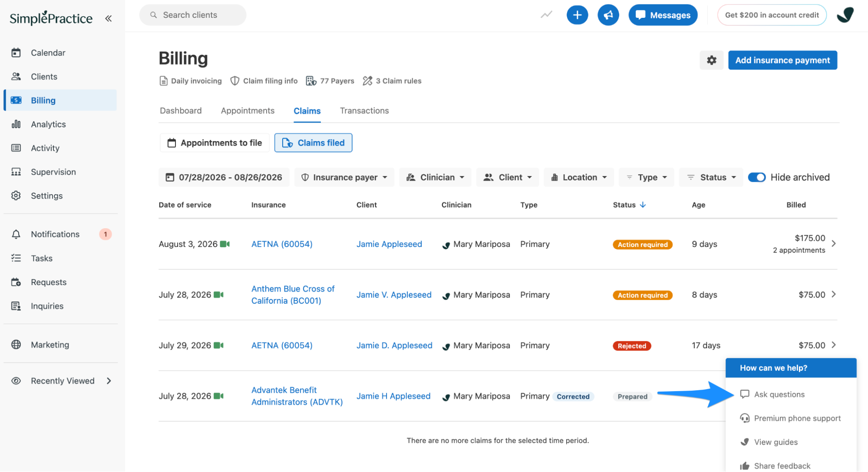Open Notifications in the sidebar
868x472 pixels.
[x=55, y=234]
